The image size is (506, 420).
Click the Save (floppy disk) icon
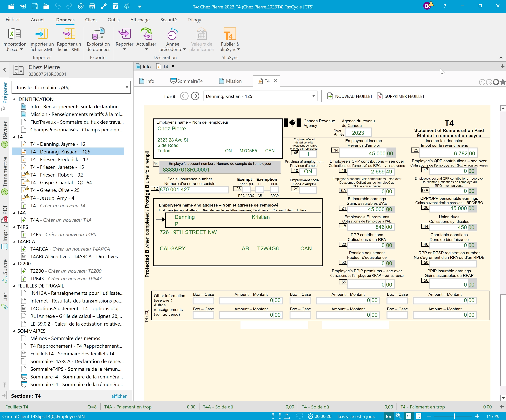pos(34,7)
